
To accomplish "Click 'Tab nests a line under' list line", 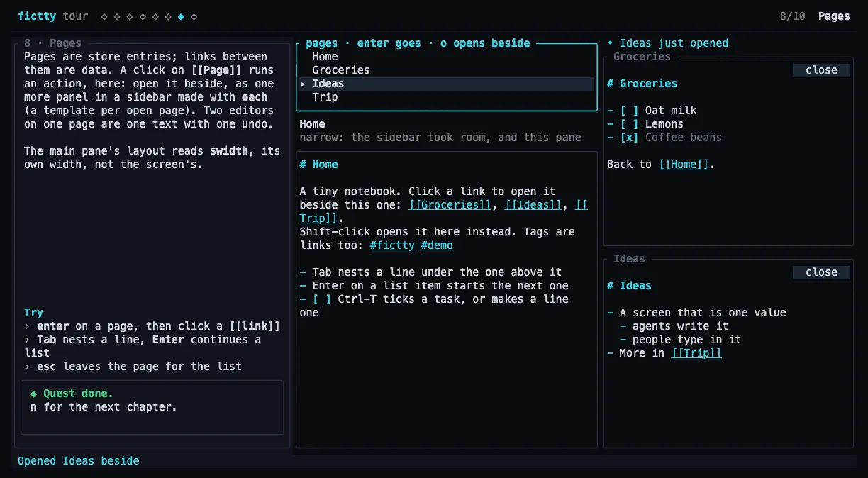I will (x=430, y=272).
